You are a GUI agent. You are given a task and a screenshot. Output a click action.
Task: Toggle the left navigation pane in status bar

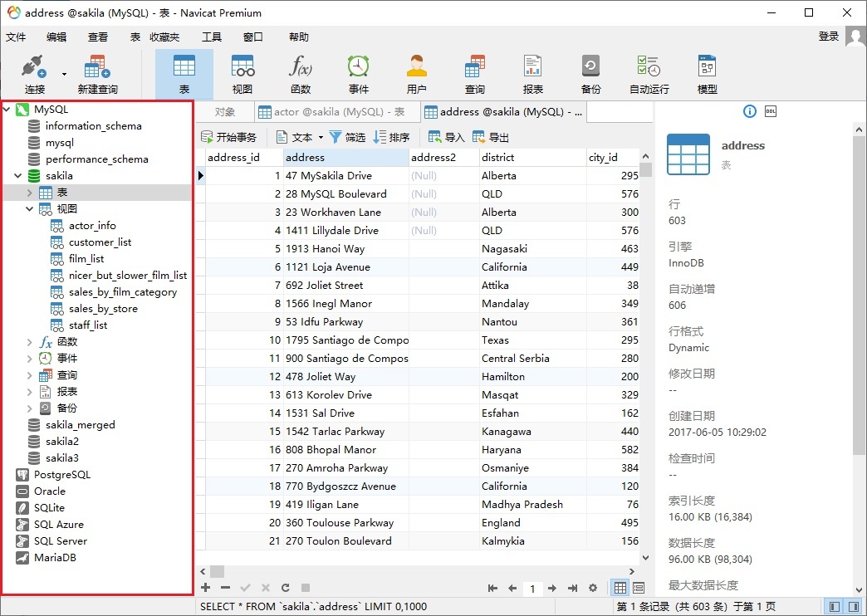click(x=834, y=607)
